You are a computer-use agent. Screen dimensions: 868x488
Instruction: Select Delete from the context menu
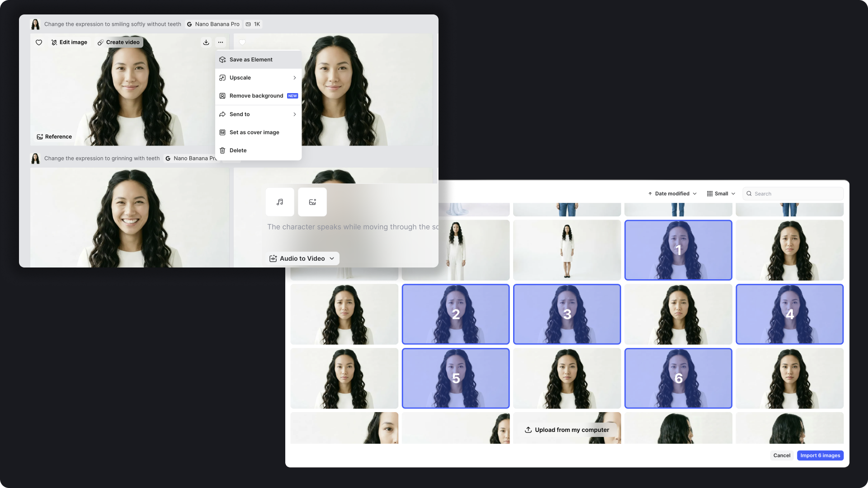click(258, 150)
